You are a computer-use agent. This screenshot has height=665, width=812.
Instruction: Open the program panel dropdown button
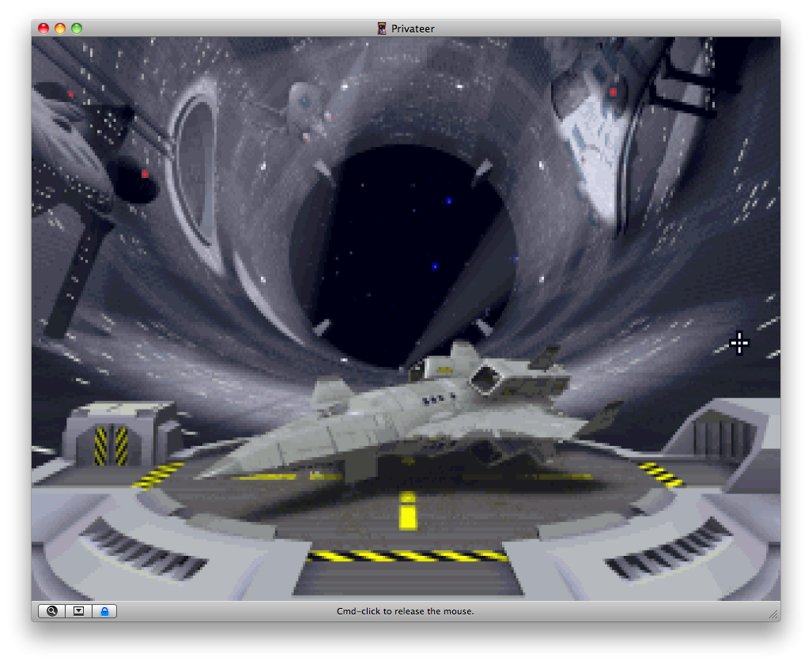click(78, 611)
